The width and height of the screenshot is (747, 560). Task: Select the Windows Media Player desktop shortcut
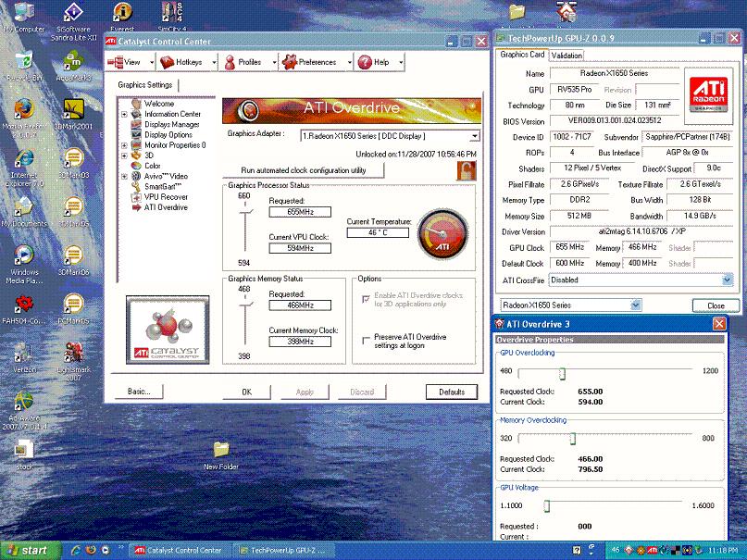tap(24, 266)
